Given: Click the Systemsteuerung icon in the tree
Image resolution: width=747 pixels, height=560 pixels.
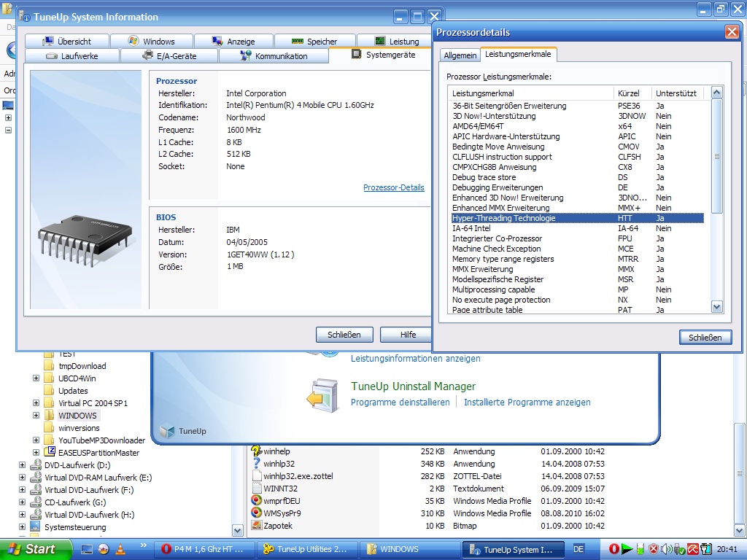Looking at the screenshot, I should click(x=36, y=527).
